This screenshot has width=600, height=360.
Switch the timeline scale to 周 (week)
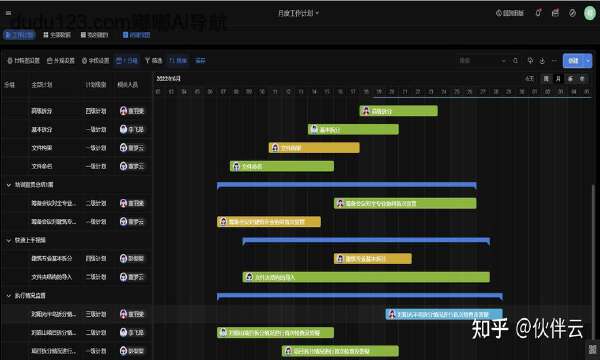pyautogui.click(x=546, y=79)
